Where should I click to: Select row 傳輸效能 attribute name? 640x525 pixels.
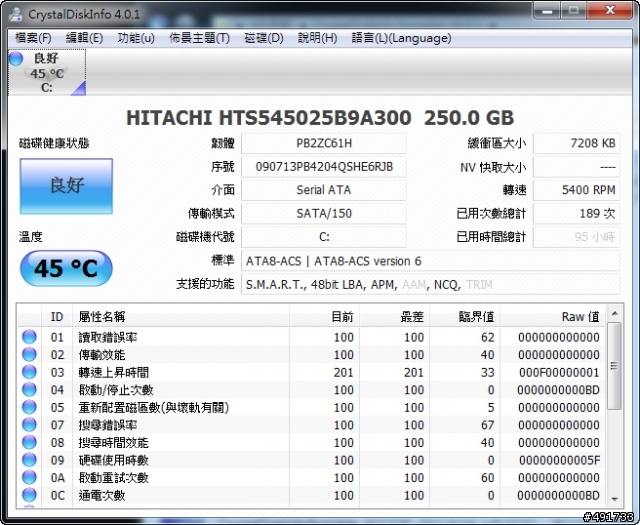102,355
